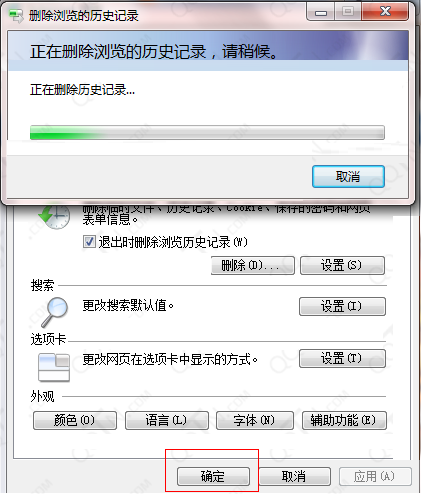This screenshot has height=494, width=421.
Task: Click the delete history dialog title icon
Action: point(16,16)
